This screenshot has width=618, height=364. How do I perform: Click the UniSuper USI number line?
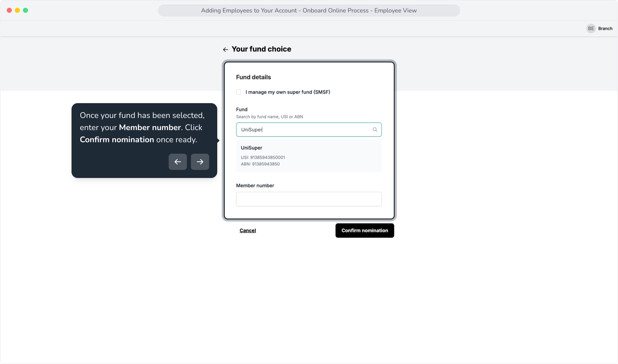[x=263, y=157]
